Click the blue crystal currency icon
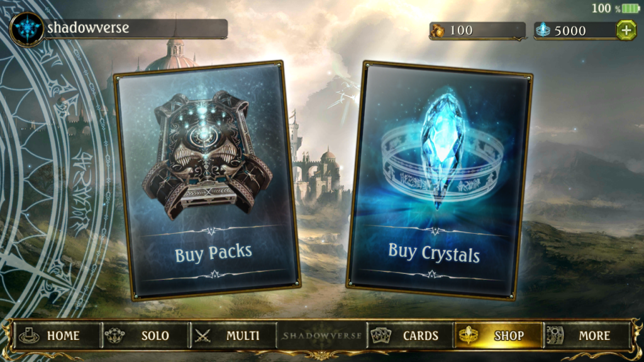Screen dimensions: 644x362 coord(543,30)
